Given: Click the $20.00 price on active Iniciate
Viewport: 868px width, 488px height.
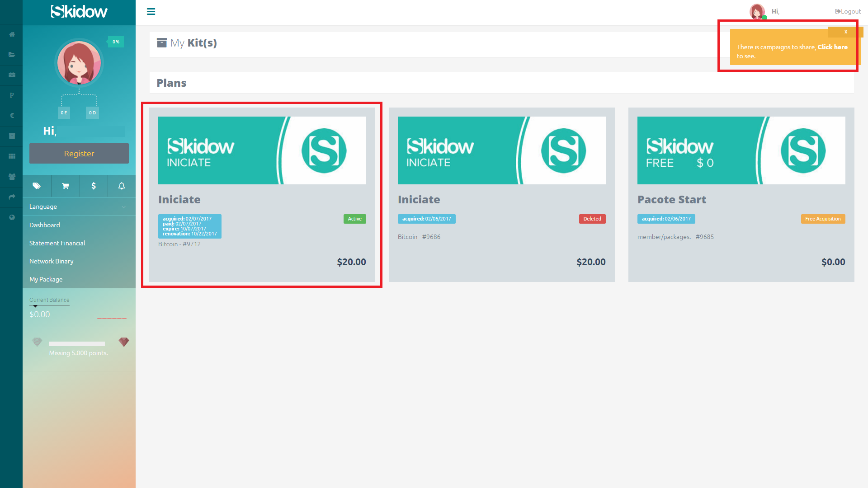Looking at the screenshot, I should pos(351,262).
